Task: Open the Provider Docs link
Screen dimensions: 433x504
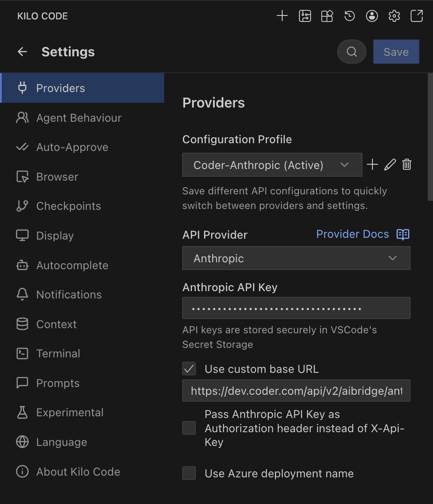Action: tap(352, 234)
